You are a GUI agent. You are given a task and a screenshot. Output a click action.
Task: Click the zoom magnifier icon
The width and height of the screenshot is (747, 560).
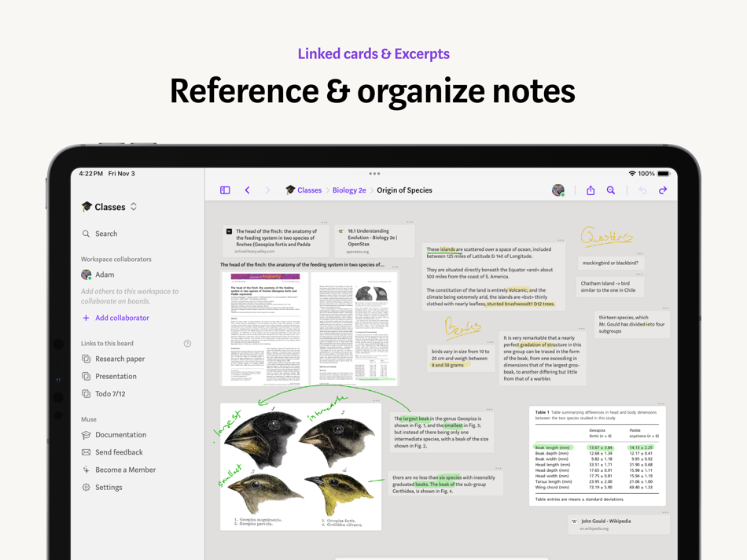(611, 190)
